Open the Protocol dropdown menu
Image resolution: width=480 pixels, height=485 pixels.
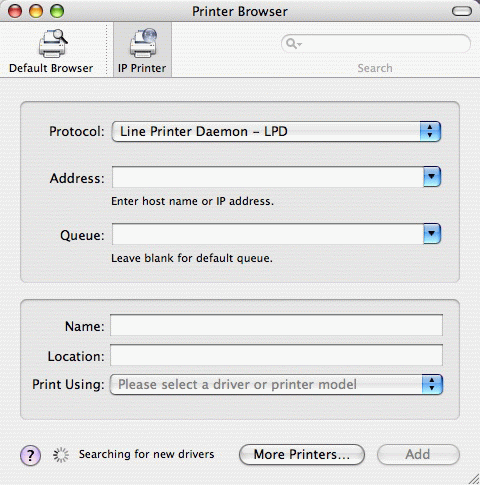point(276,132)
